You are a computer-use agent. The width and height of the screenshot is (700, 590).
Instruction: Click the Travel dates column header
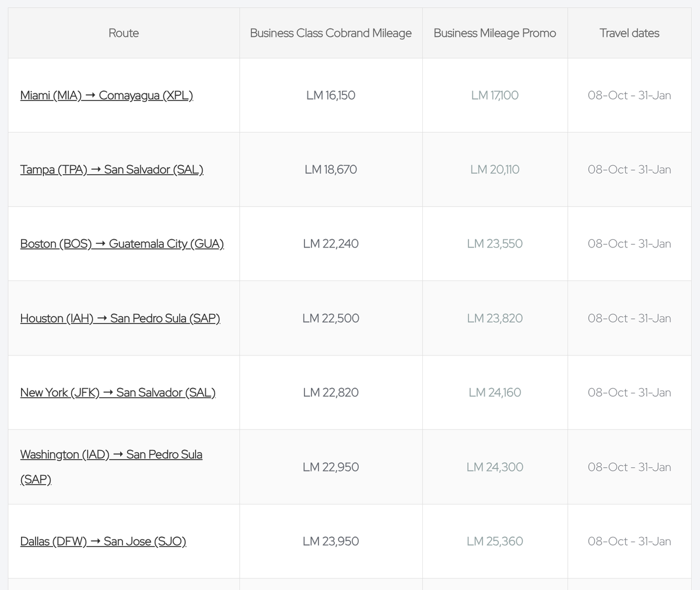(629, 33)
